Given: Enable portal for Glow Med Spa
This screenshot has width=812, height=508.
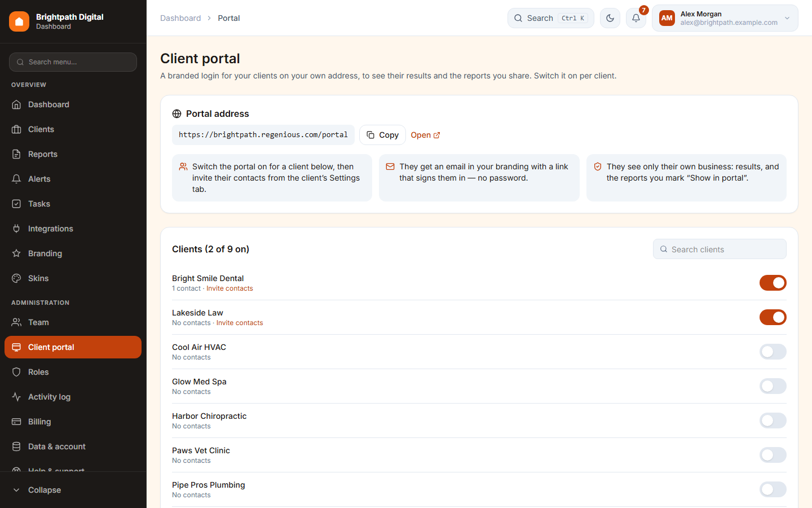Looking at the screenshot, I should point(773,386).
